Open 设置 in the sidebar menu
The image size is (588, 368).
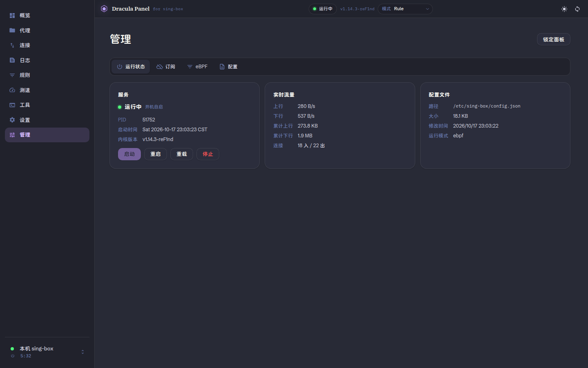coord(47,120)
